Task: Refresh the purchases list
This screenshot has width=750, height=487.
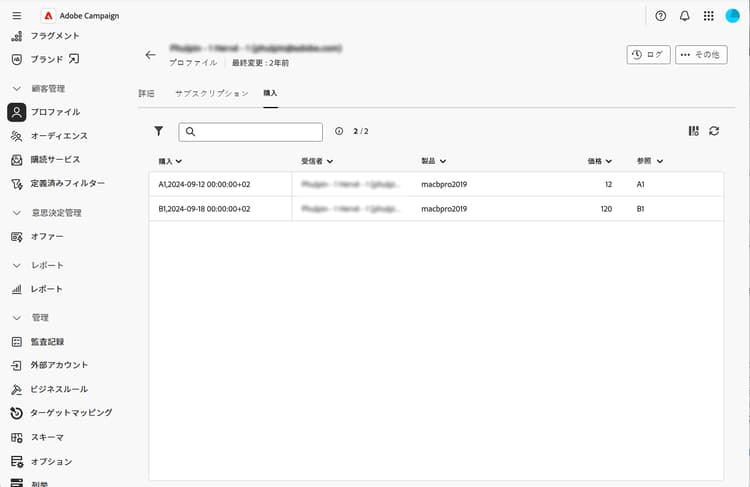Action: click(x=714, y=131)
